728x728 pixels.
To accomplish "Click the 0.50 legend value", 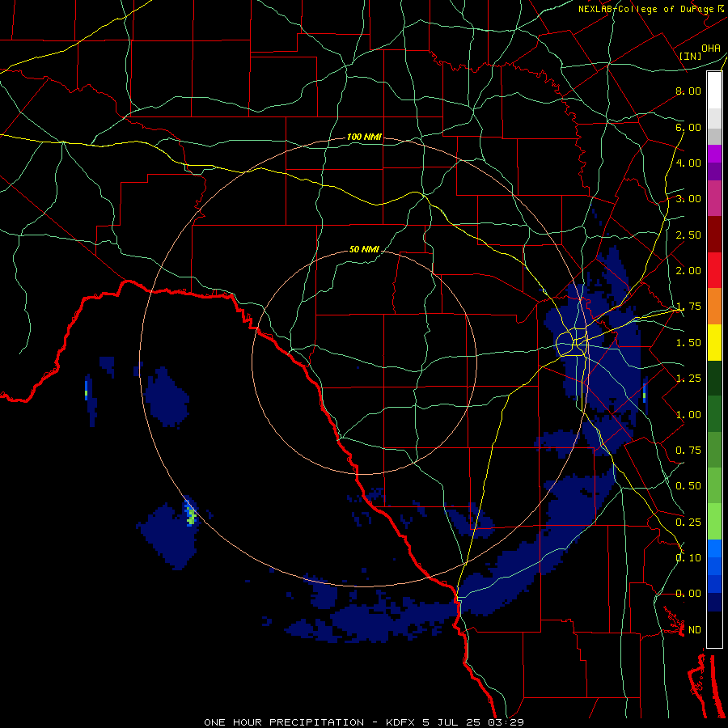I will pos(688,486).
